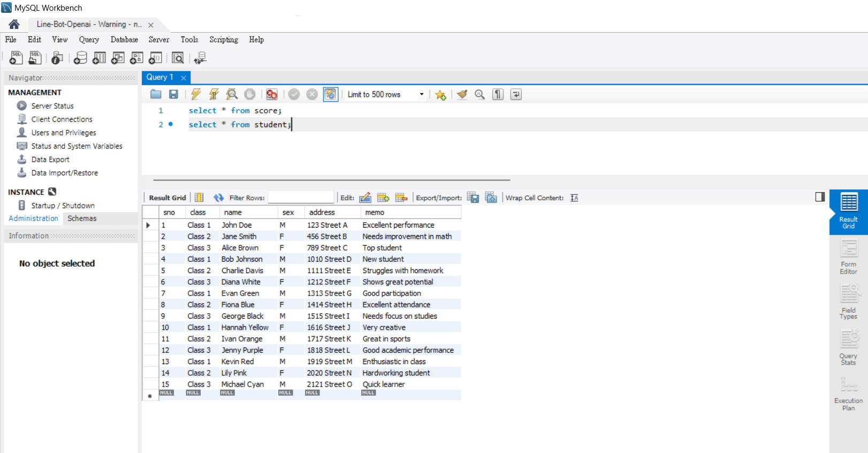Open Client Connections in navigator
This screenshot has width=868, height=453.
click(x=62, y=119)
